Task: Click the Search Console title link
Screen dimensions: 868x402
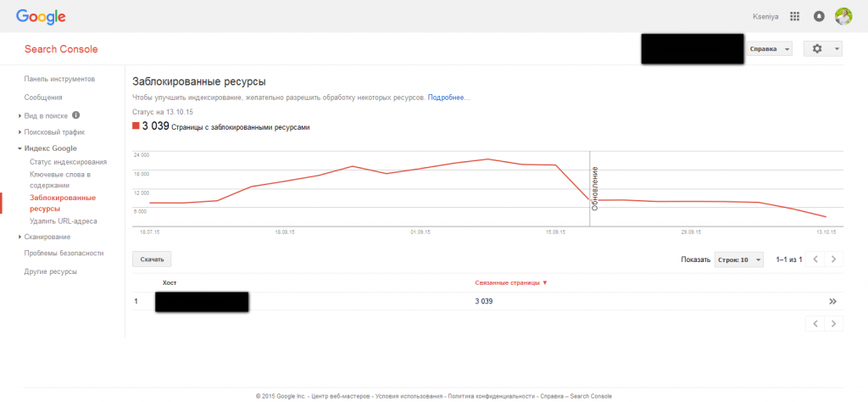Action: coord(61,49)
